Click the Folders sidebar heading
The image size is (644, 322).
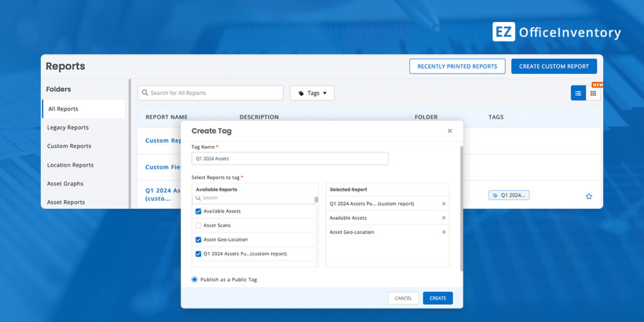pos(58,89)
